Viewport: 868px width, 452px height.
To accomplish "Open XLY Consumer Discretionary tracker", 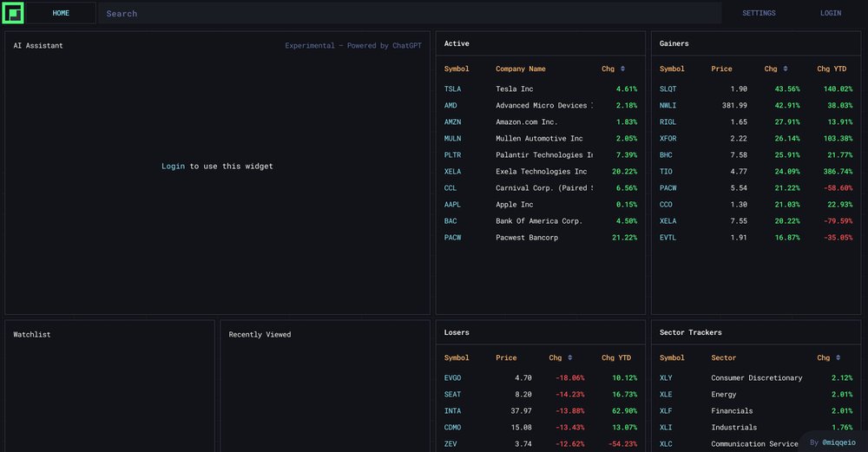I will (666, 377).
